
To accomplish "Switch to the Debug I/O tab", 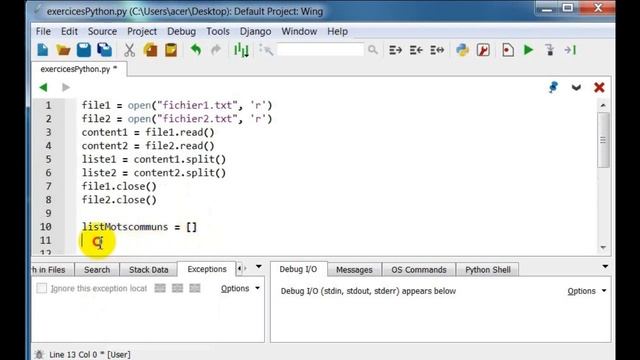I will click(x=298, y=269).
